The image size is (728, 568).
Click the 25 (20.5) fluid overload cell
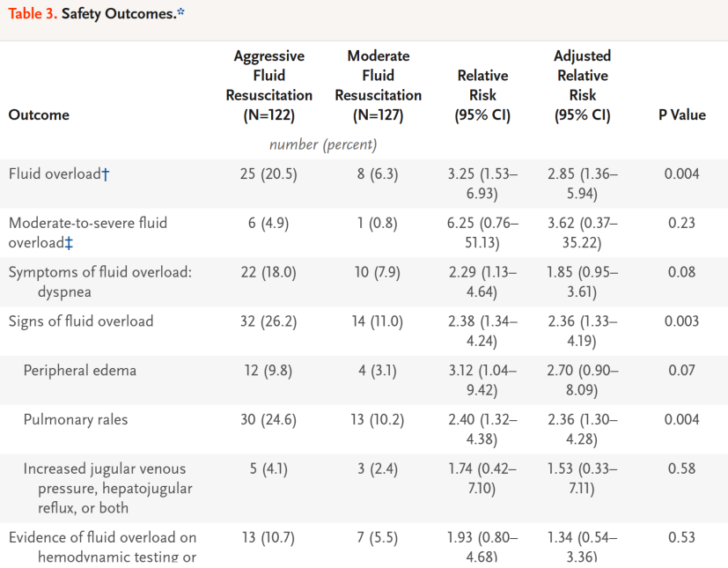pos(268,174)
